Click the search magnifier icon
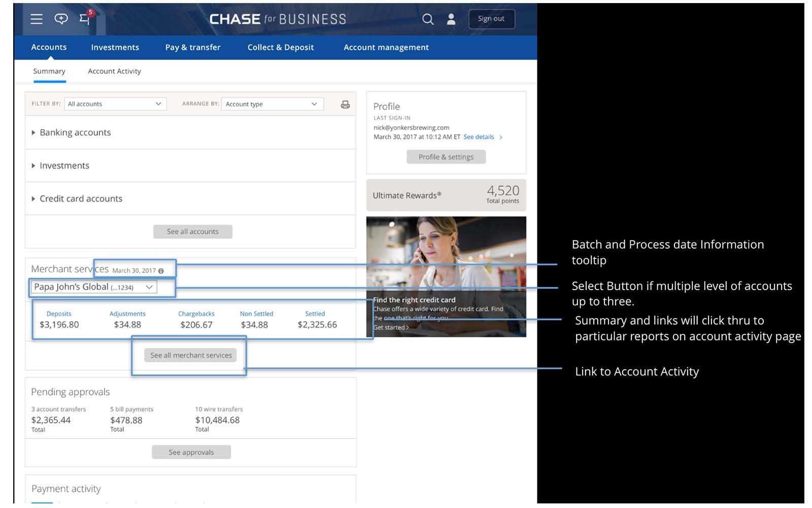 tap(428, 19)
